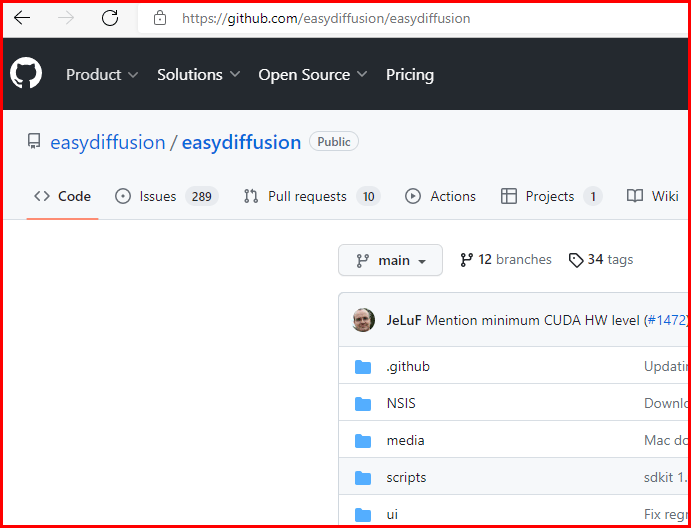View the 34 tags link
Screen dimensions: 691x528
point(601,260)
